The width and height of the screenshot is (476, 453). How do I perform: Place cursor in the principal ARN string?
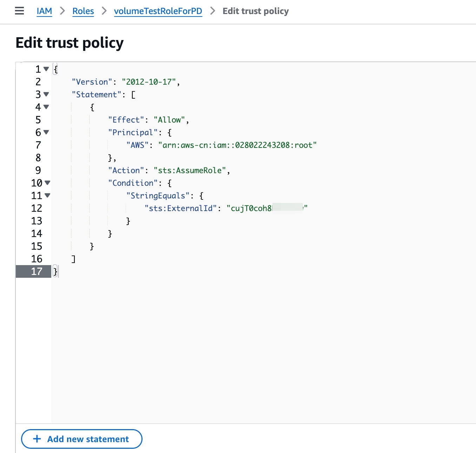[237, 145]
